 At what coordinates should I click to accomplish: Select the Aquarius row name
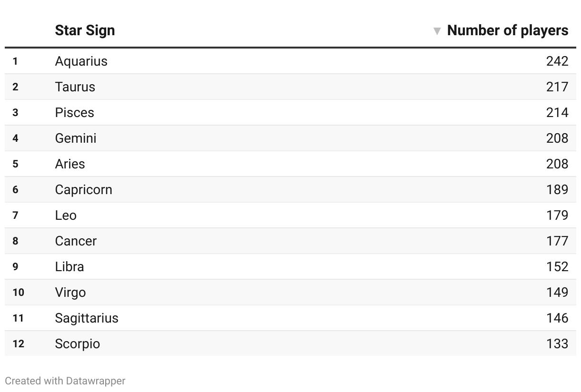pyautogui.click(x=81, y=61)
